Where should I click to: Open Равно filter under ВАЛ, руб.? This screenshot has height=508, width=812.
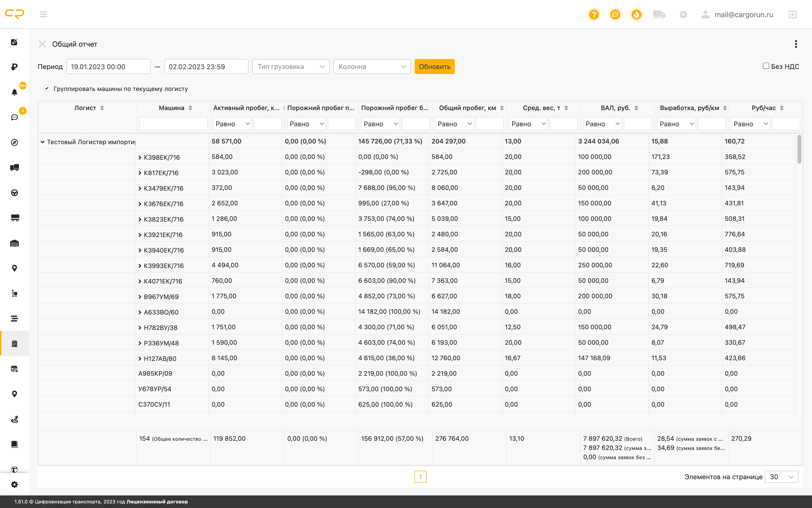[x=602, y=124]
